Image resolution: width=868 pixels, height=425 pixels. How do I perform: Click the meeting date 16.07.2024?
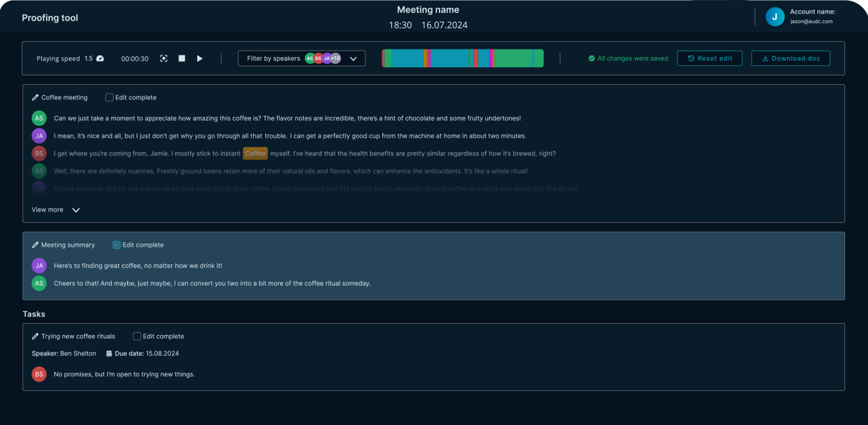pyautogui.click(x=445, y=25)
